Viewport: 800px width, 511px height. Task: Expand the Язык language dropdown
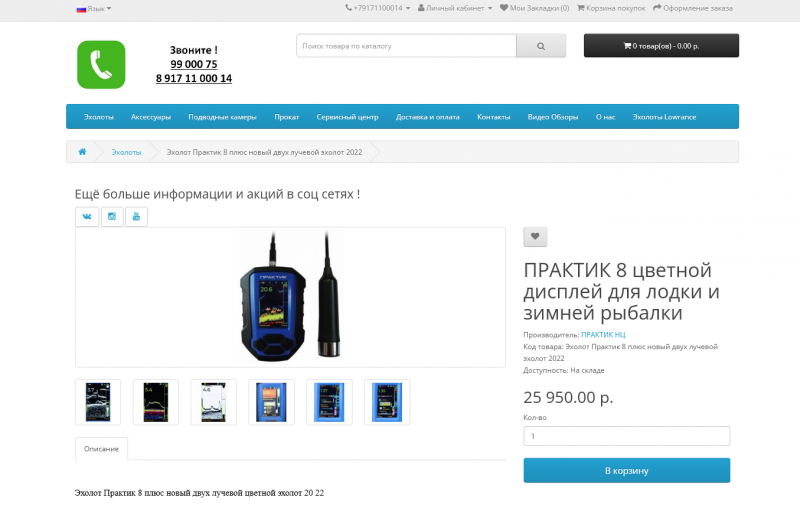(x=94, y=9)
